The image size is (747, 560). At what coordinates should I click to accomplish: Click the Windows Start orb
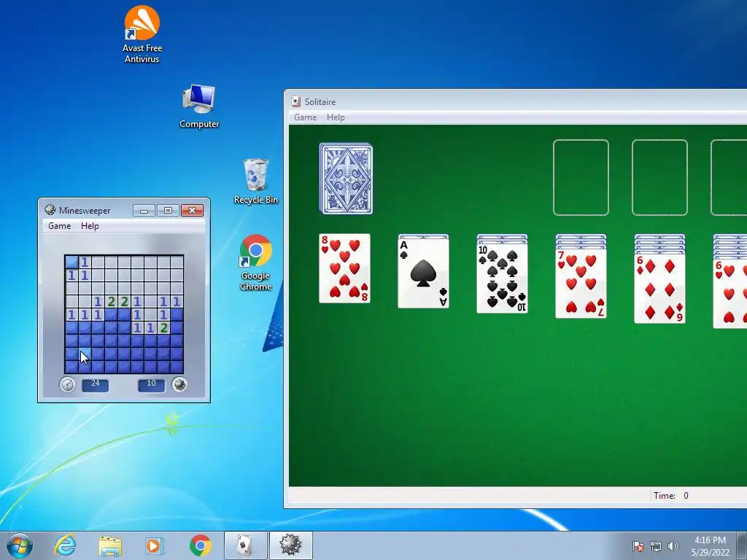(x=20, y=545)
